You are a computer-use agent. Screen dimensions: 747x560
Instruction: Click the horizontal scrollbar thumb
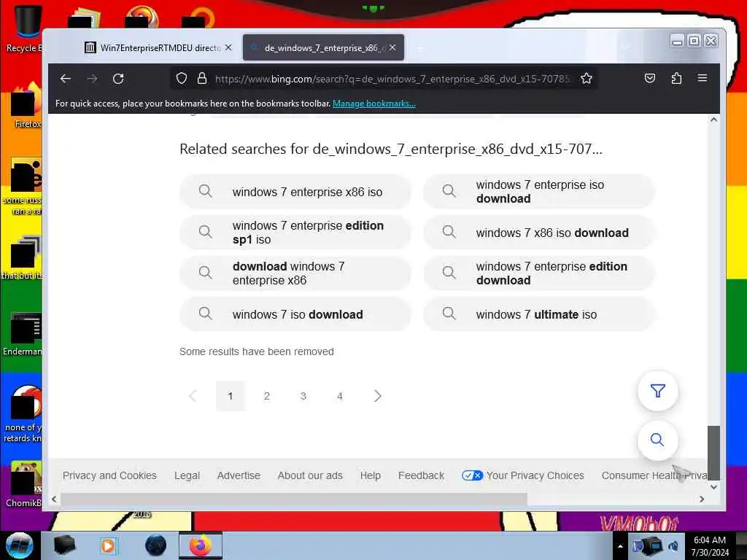pyautogui.click(x=294, y=499)
